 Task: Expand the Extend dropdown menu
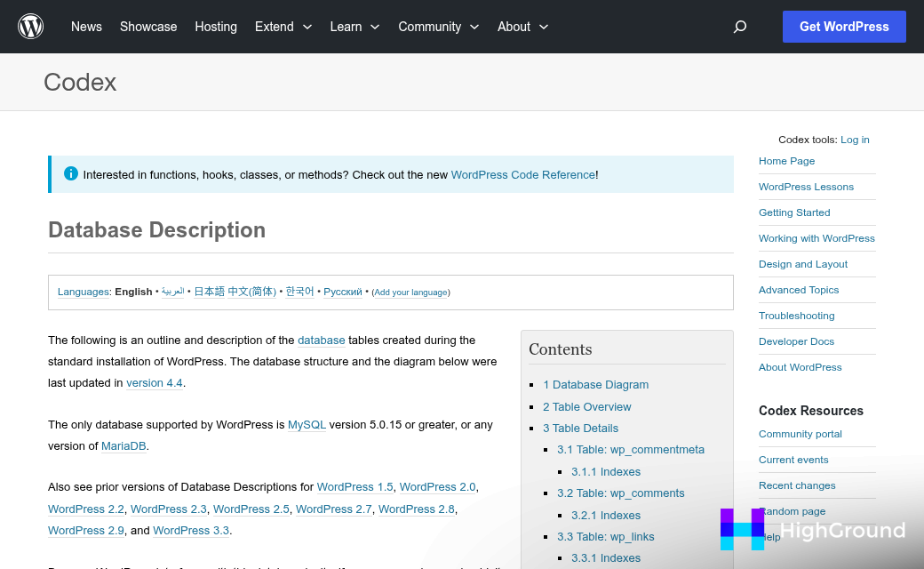point(283,27)
